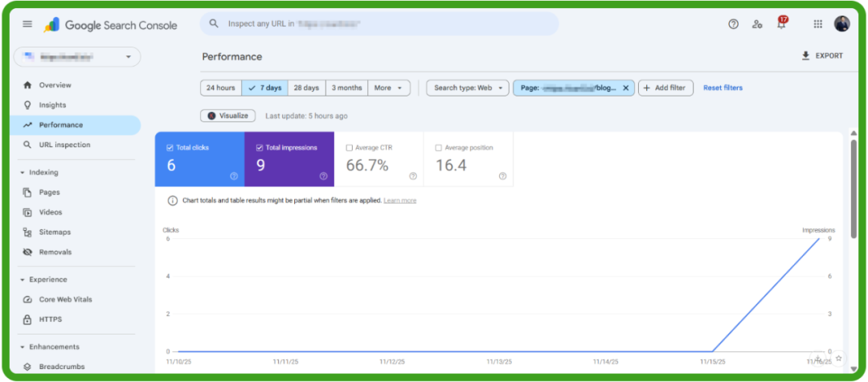Click the manage users icon
Screen dimensions: 868x382
tap(757, 24)
